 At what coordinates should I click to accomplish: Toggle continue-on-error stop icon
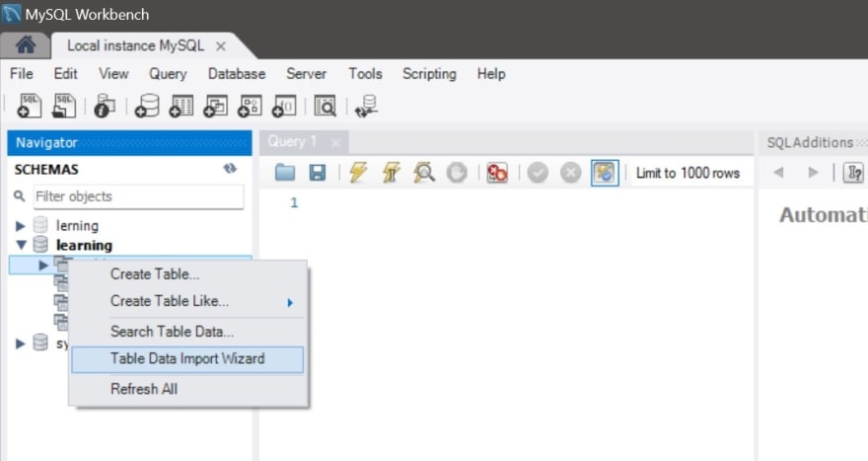pyautogui.click(x=496, y=173)
